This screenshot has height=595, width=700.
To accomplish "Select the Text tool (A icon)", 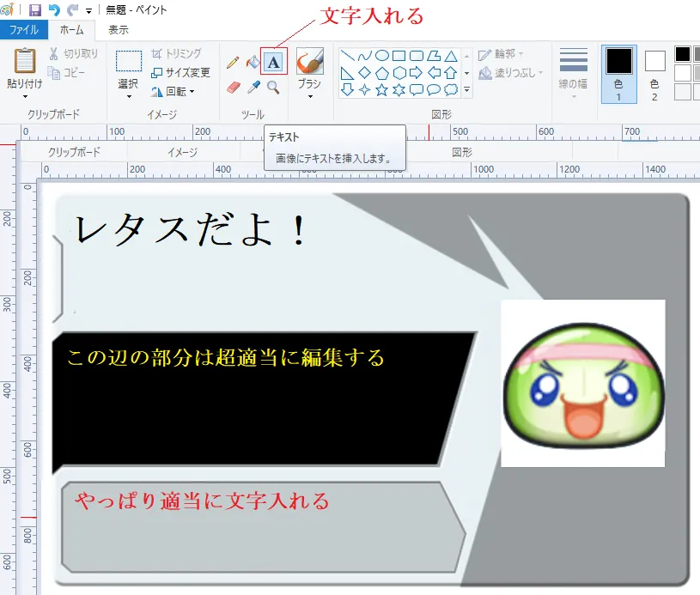I will pyautogui.click(x=274, y=61).
